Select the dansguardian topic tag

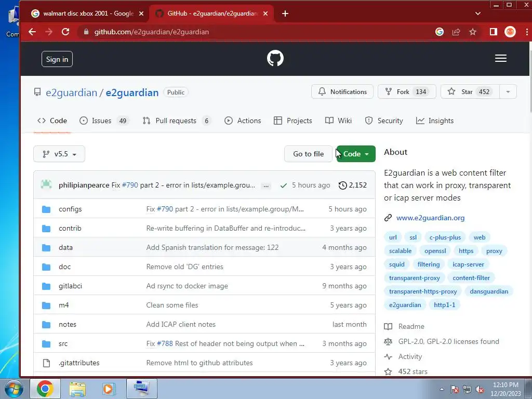[489, 291]
